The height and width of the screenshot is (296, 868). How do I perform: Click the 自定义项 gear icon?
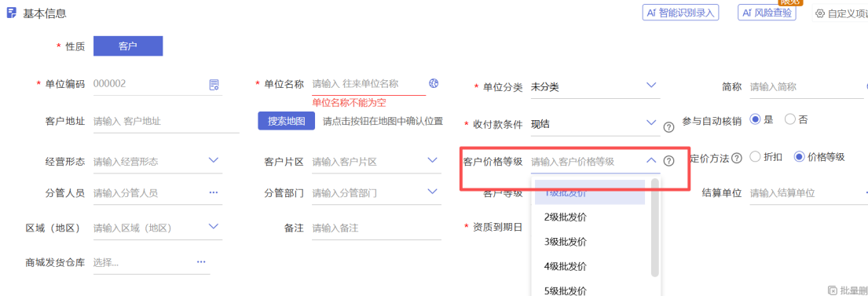click(x=820, y=14)
